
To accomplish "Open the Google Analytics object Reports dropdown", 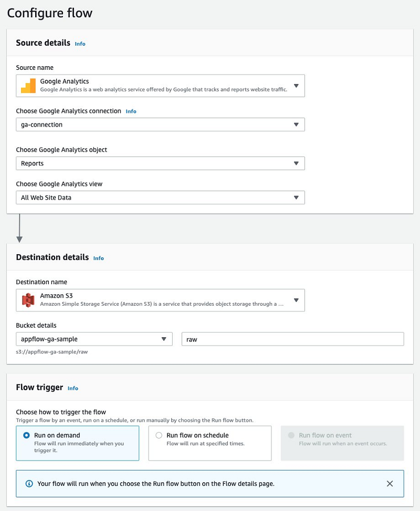I will [x=296, y=163].
